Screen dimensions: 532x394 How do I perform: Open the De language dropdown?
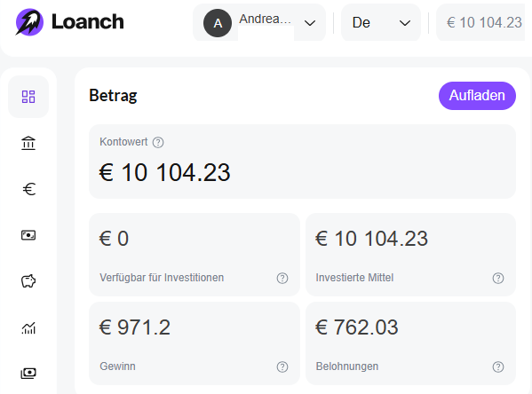pyautogui.click(x=381, y=23)
